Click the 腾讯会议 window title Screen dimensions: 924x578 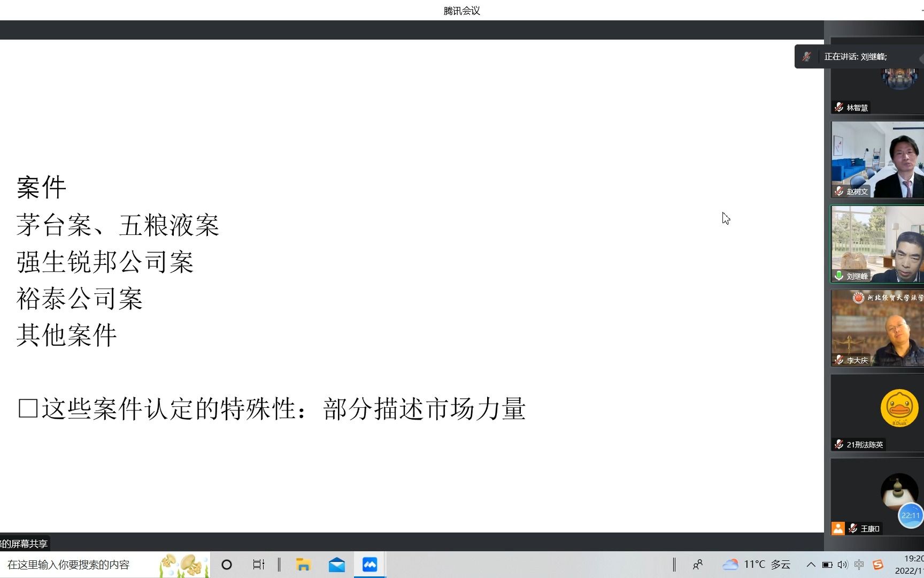(462, 11)
